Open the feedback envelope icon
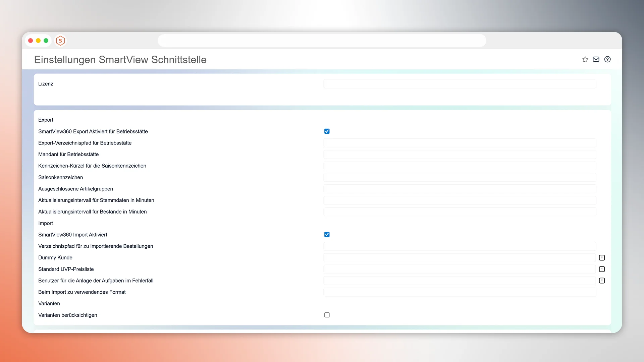The width and height of the screenshot is (644, 362). 596,59
